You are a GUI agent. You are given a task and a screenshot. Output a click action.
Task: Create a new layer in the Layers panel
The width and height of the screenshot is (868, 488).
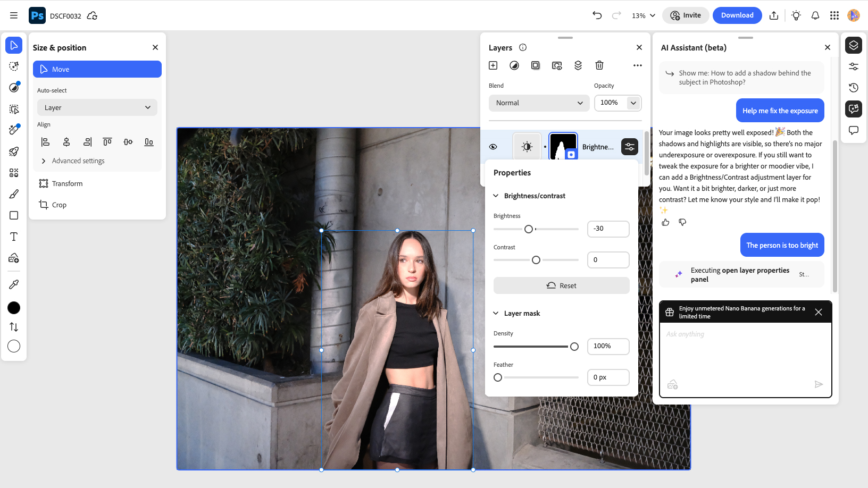pos(493,65)
